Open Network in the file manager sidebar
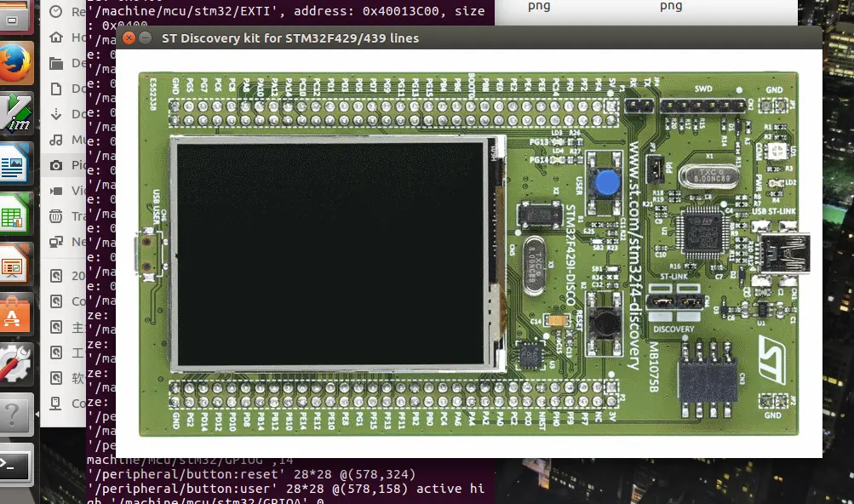 [63, 242]
